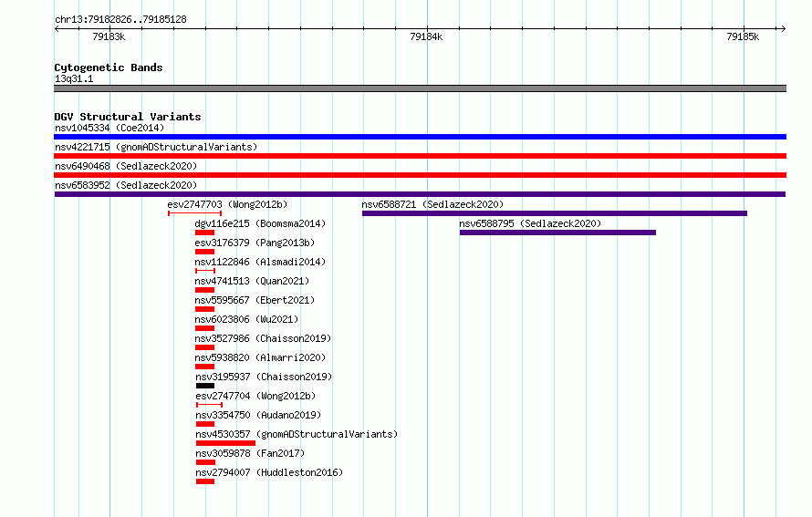Viewport: 812px width, 517px height.
Task: Select the red bar under dgv116e215
Action: tap(204, 233)
